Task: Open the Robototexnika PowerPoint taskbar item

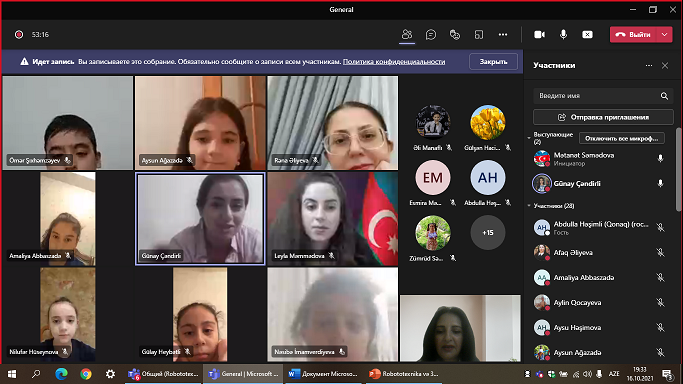Action: (x=404, y=374)
